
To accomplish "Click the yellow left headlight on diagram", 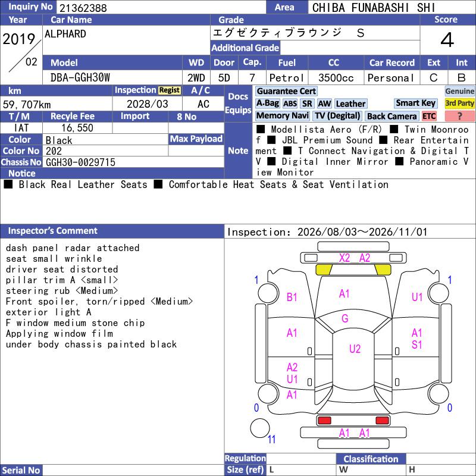I will click(324, 270).
